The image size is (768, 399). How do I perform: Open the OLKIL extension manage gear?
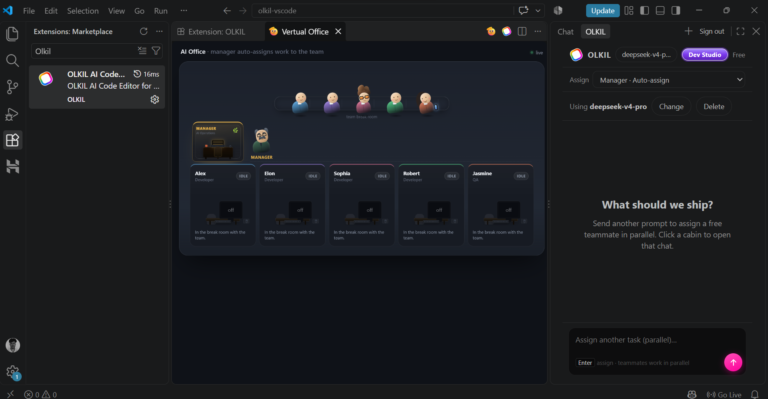pyautogui.click(x=155, y=99)
